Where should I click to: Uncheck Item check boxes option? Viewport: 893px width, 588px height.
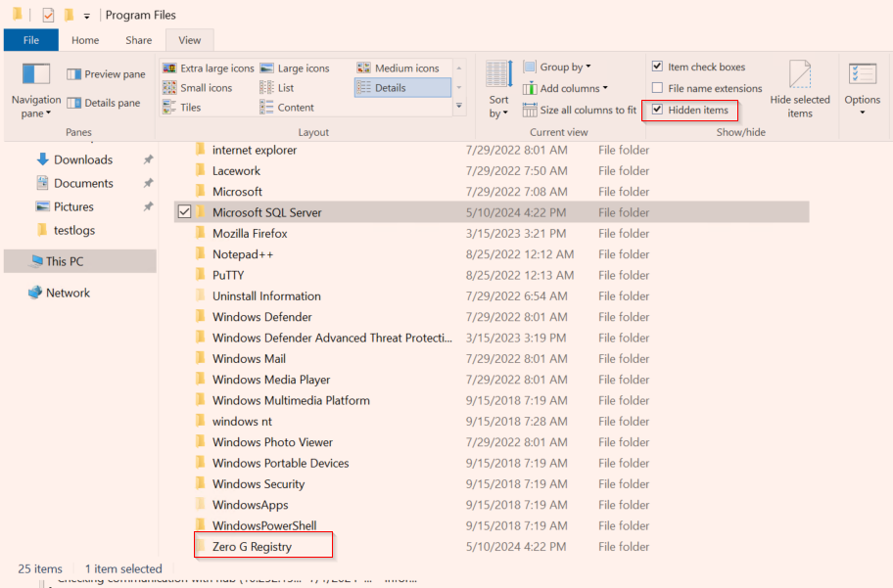pyautogui.click(x=657, y=66)
